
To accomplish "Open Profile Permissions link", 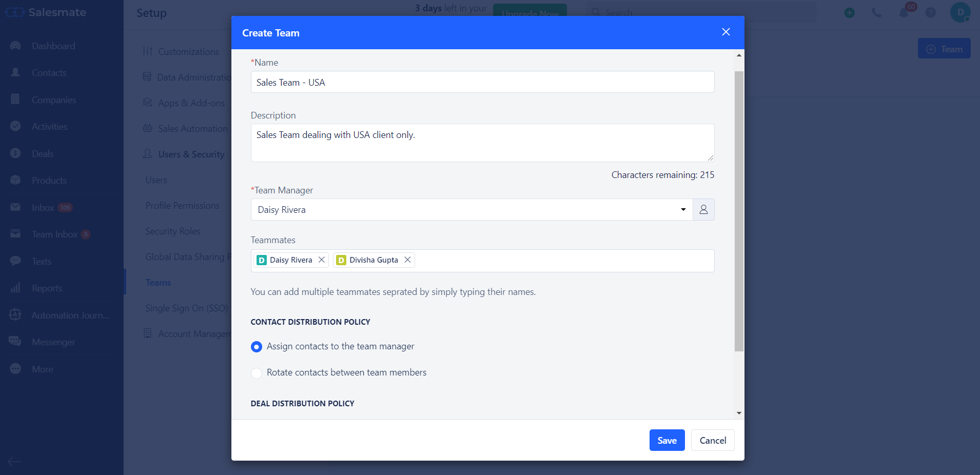I will (x=182, y=206).
